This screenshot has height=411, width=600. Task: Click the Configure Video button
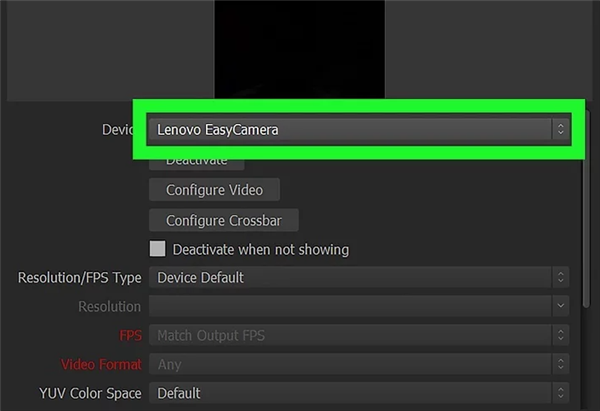214,190
